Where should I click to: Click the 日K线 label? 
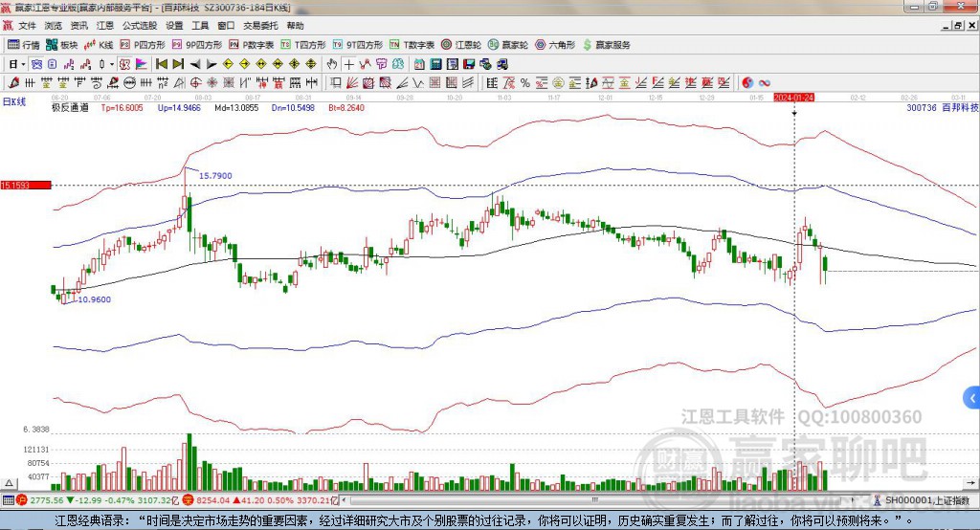tap(14, 101)
